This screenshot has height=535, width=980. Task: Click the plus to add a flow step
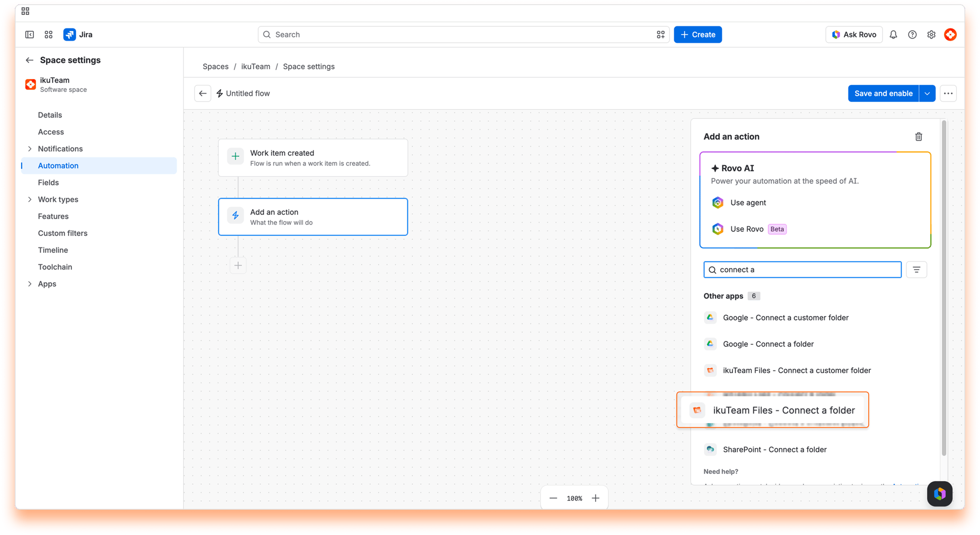click(x=238, y=265)
